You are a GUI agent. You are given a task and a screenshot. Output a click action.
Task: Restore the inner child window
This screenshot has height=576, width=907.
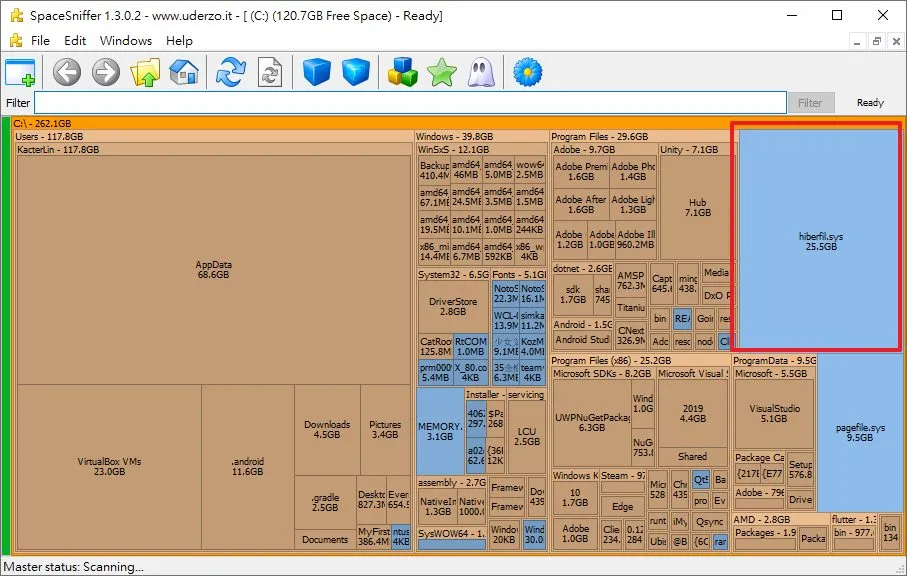coord(877,41)
